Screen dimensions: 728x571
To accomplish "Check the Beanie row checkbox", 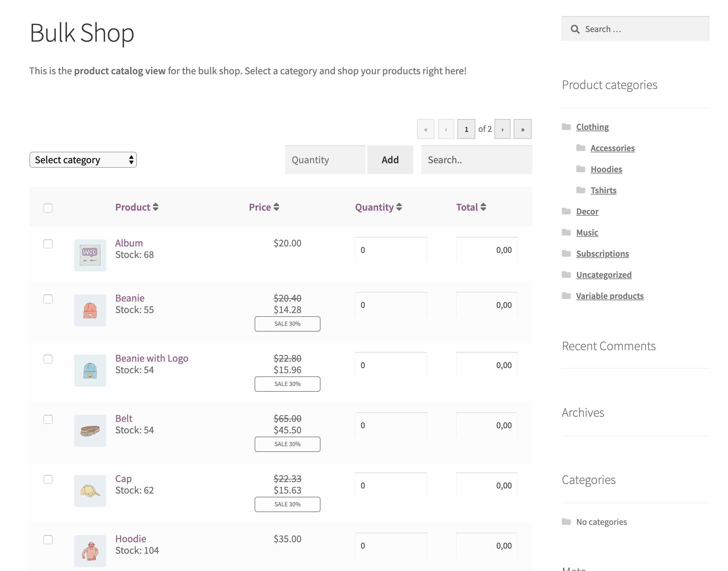I will click(48, 299).
